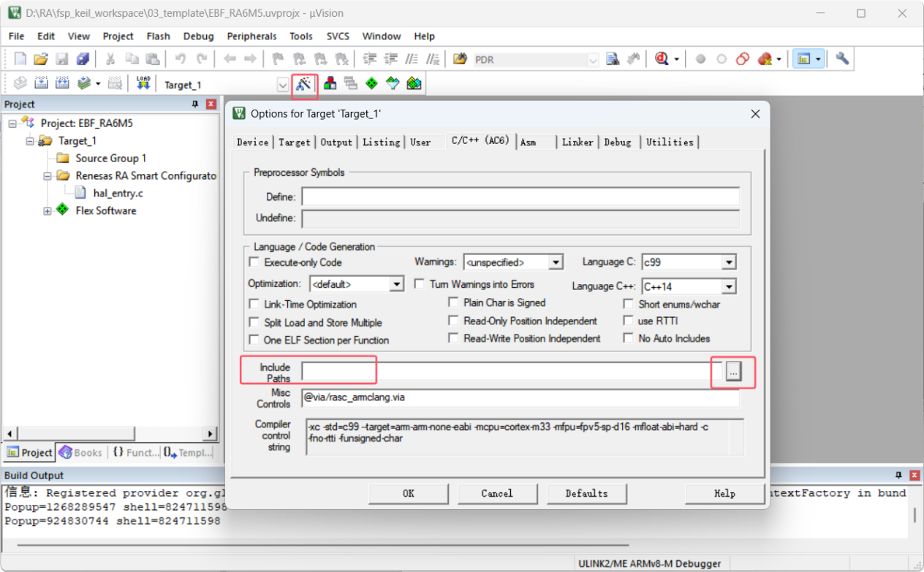Image resolution: width=924 pixels, height=572 pixels.
Task: Click the OK button
Action: tap(409, 493)
